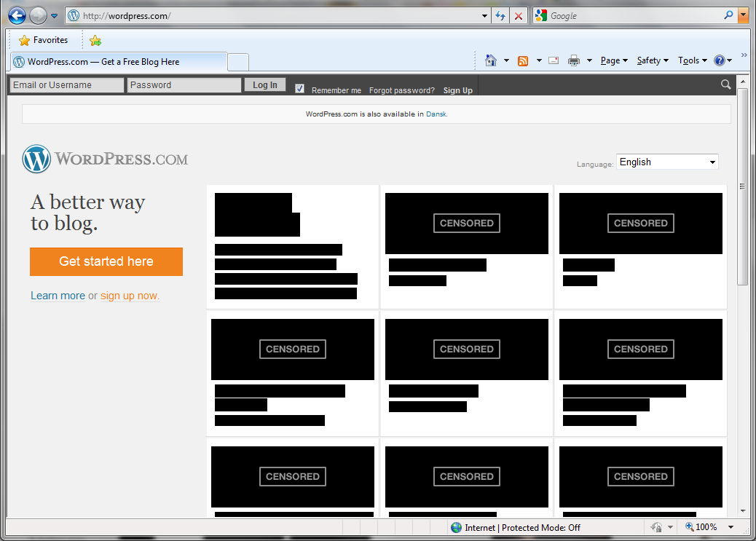This screenshot has width=756, height=541.
Task: Open the Favorites star button
Action: [44, 40]
